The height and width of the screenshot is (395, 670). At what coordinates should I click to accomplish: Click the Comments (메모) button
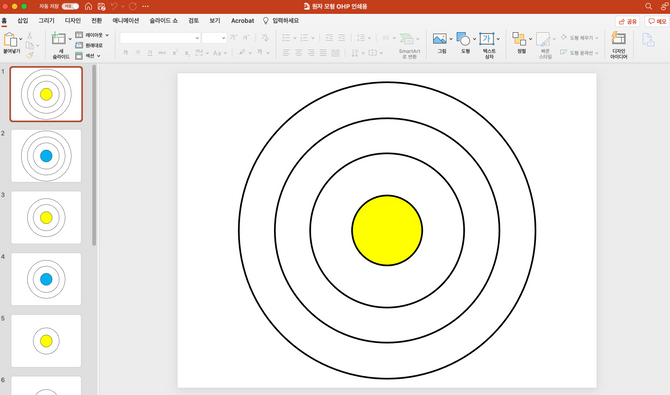[657, 21]
